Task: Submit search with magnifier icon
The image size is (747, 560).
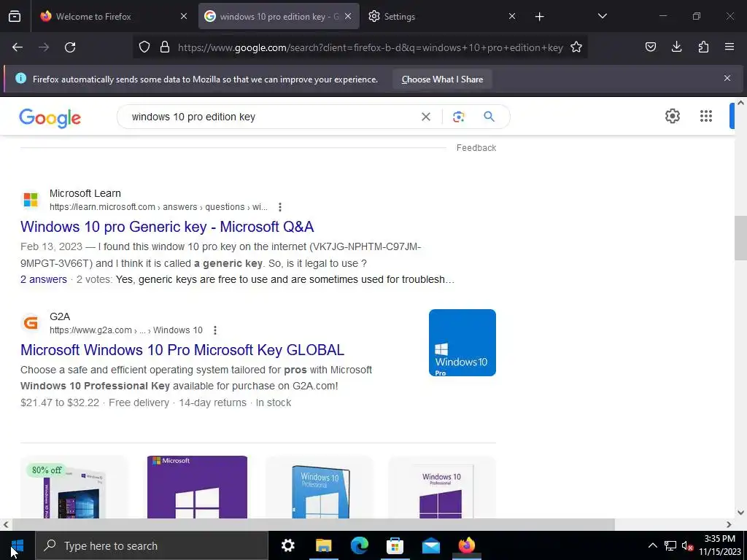Action: pyautogui.click(x=489, y=117)
